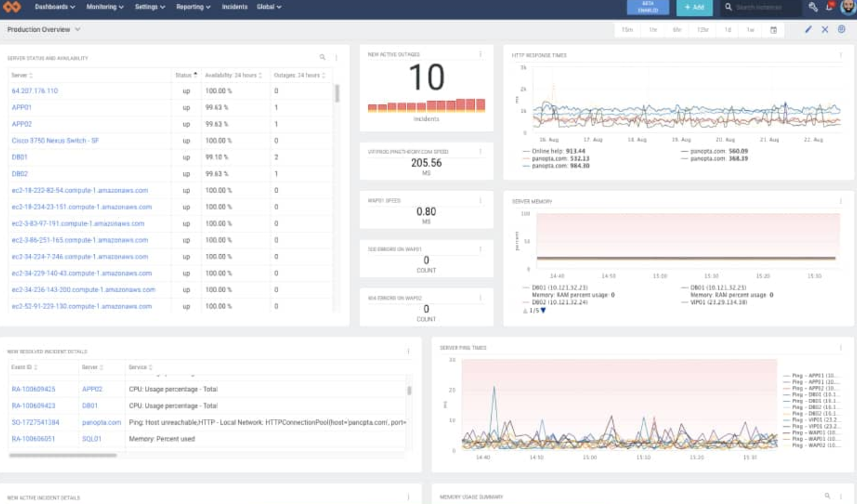Toggle VIP01 (23.29.134.38) series in memory legend
Image resolution: width=857 pixels, height=504 pixels.
[x=715, y=302]
